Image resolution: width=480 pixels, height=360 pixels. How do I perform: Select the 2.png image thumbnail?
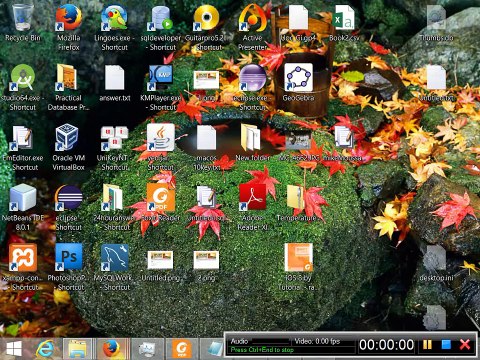coord(206,260)
